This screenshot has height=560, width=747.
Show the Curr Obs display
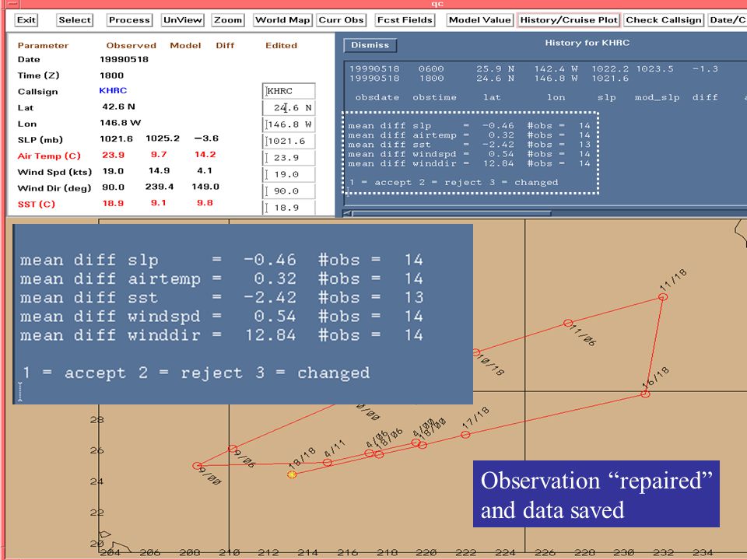341,20
